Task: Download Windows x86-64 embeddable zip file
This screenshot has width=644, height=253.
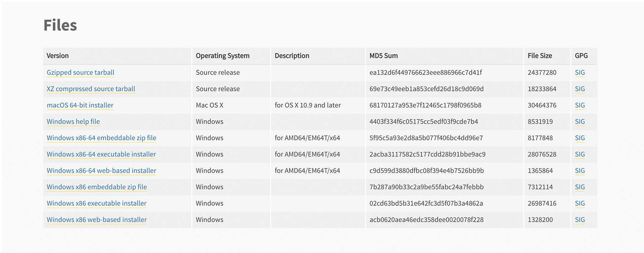Action: [101, 138]
